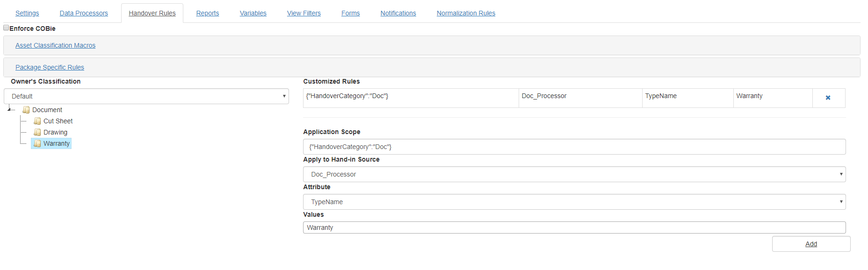Click the Warranty folder icon
Screen dimensions: 868x270
(x=37, y=143)
